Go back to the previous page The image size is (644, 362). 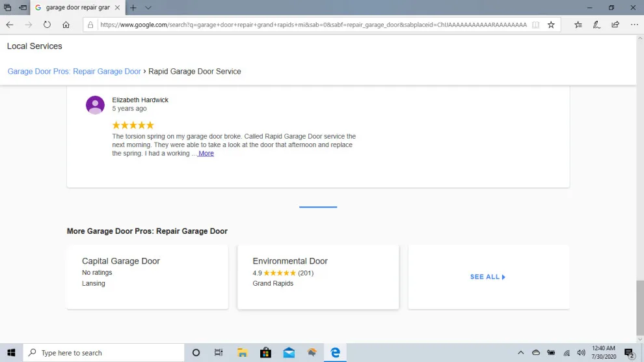(x=10, y=25)
